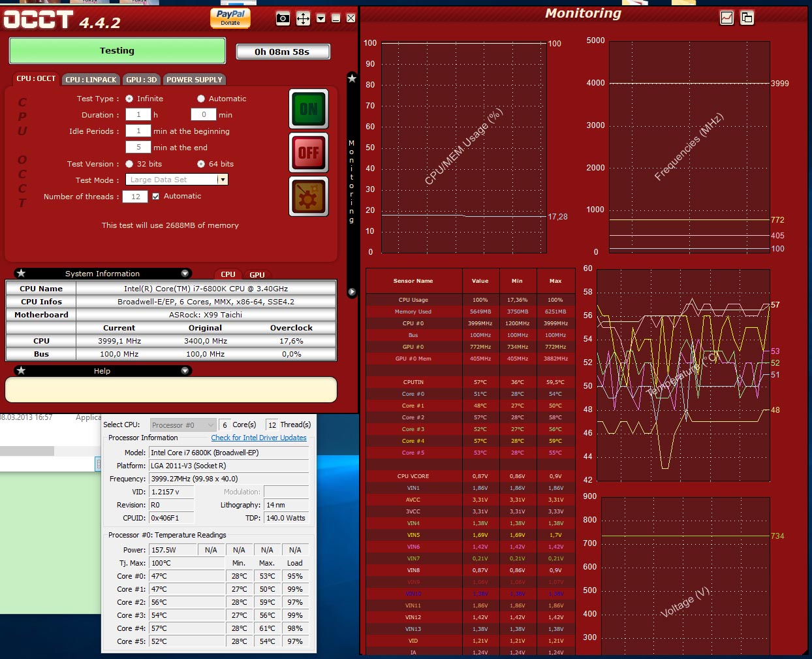Screen dimensions: 812x659
Task: Click Check for Intel Driver Updates link
Action: click(x=258, y=438)
